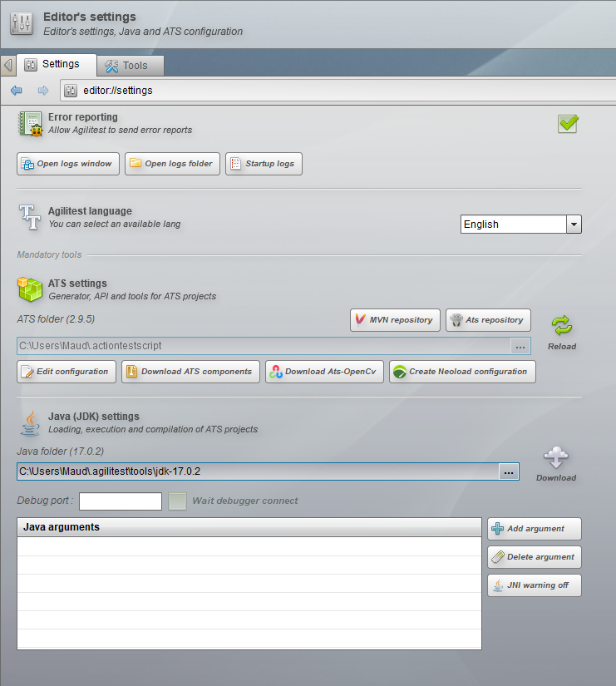
Task: Open logs folder button
Action: (172, 164)
